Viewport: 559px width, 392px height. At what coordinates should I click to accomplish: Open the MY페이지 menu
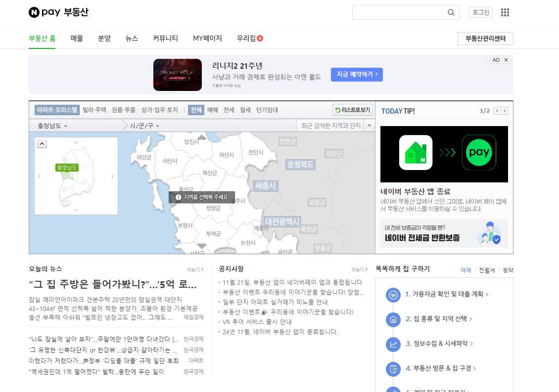[x=207, y=38]
